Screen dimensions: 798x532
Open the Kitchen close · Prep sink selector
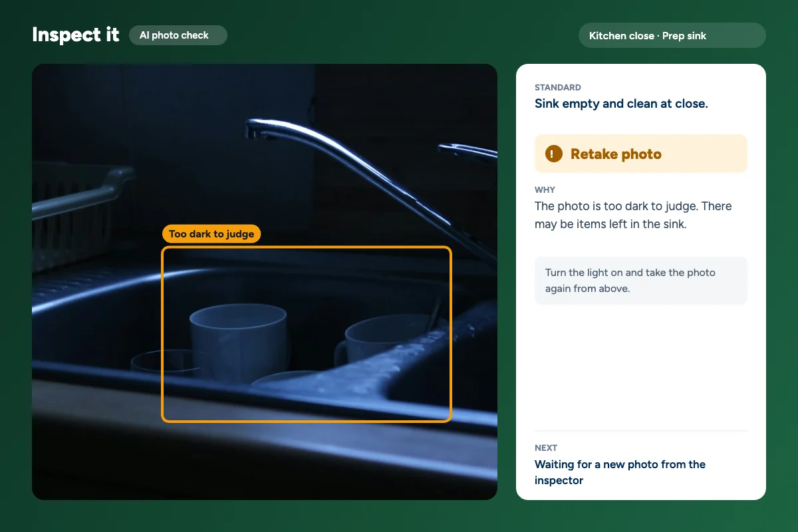click(672, 36)
